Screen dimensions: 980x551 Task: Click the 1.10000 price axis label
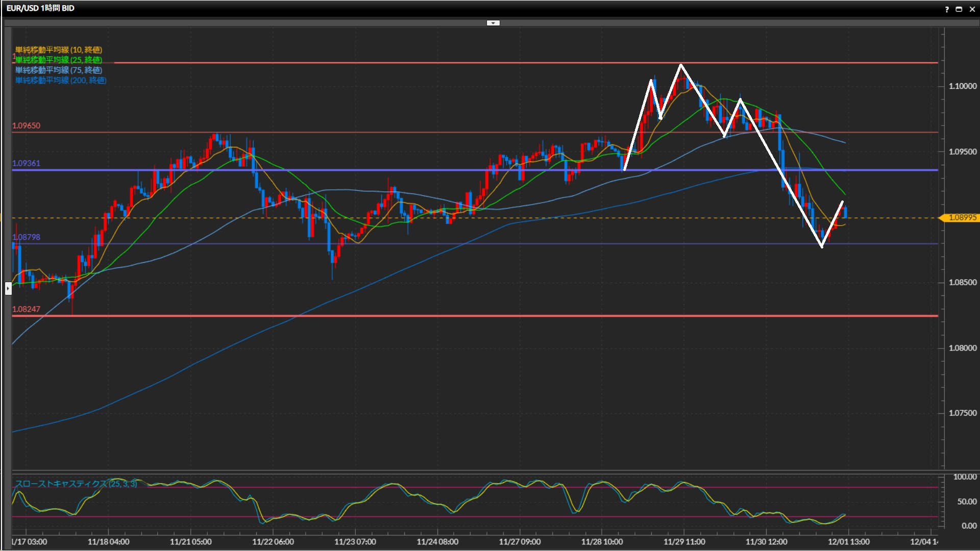962,86
